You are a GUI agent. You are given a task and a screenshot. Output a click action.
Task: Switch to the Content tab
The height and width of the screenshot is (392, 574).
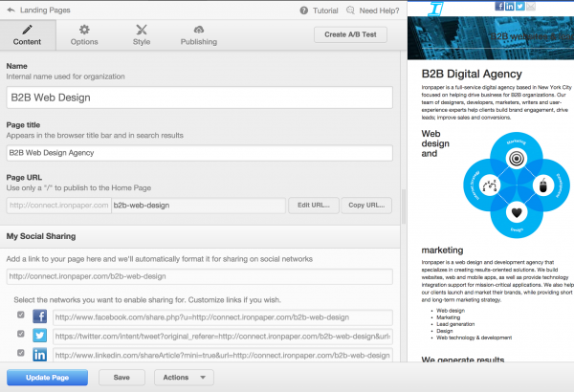coord(28,35)
